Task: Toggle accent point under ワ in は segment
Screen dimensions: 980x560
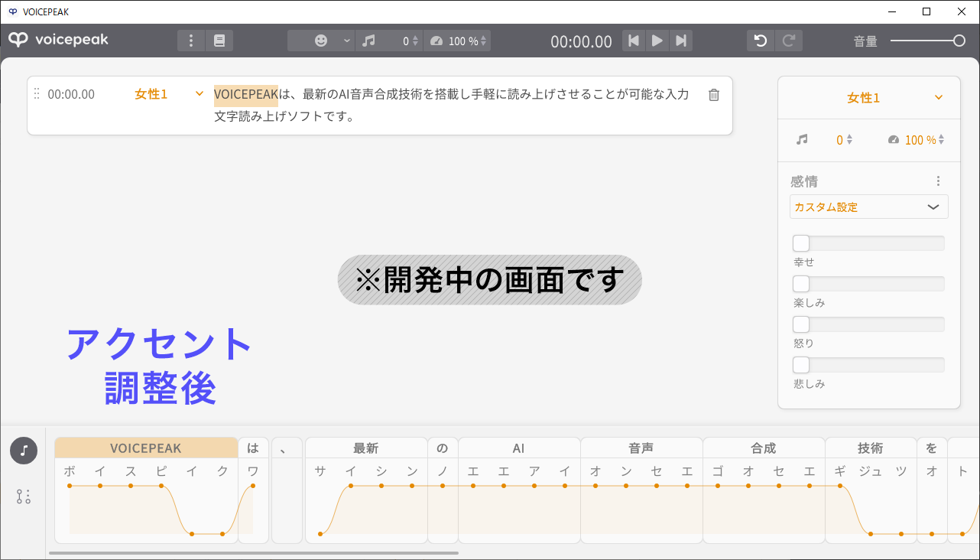Action: pos(253,486)
